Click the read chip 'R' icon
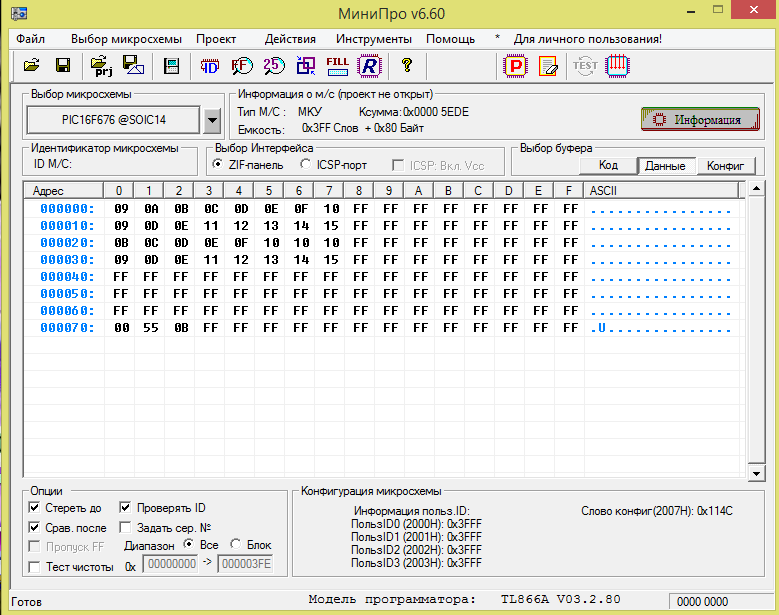Screen dimensions: 779x615 (370, 66)
